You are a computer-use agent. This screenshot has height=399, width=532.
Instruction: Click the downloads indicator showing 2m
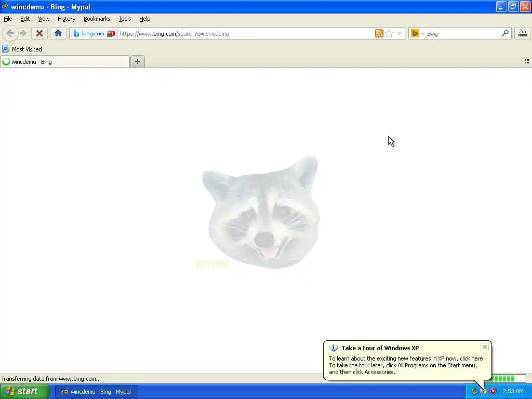[x=523, y=33]
